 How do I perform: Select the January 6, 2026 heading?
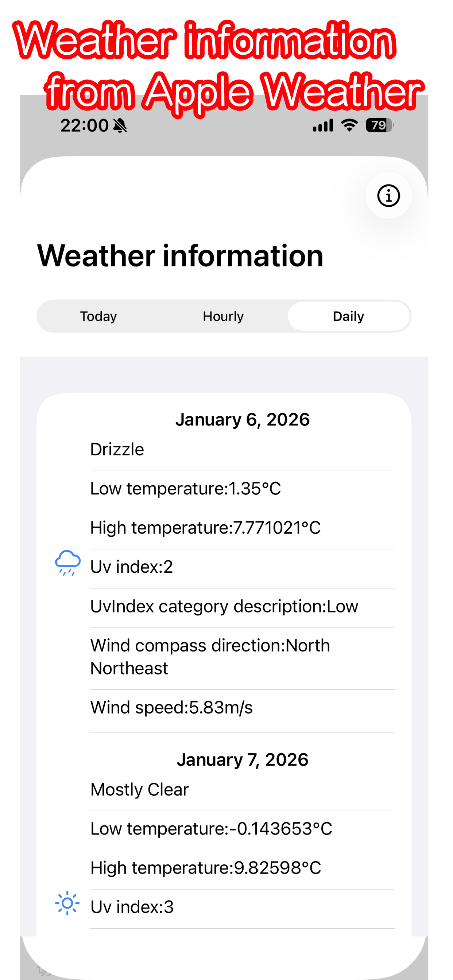tap(243, 420)
